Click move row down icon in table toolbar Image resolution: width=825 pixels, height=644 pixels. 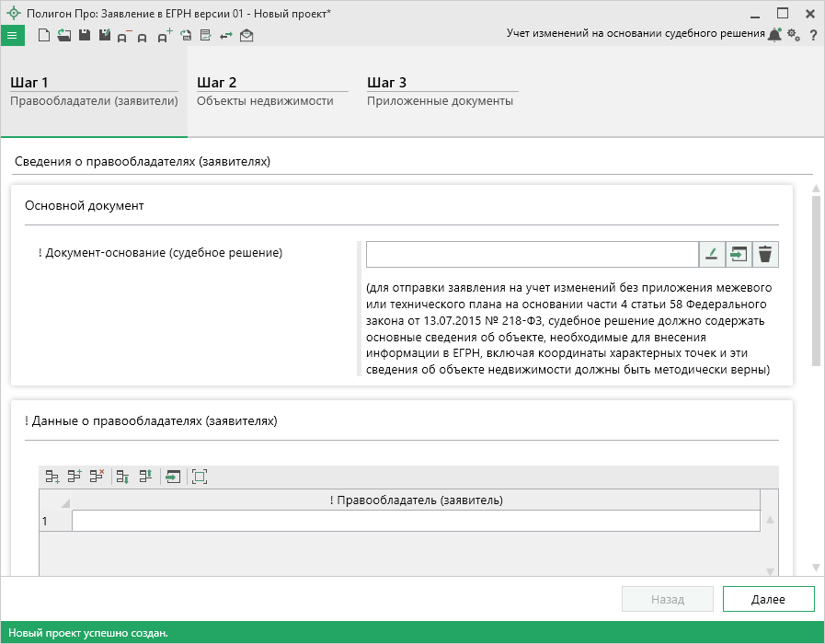click(122, 476)
